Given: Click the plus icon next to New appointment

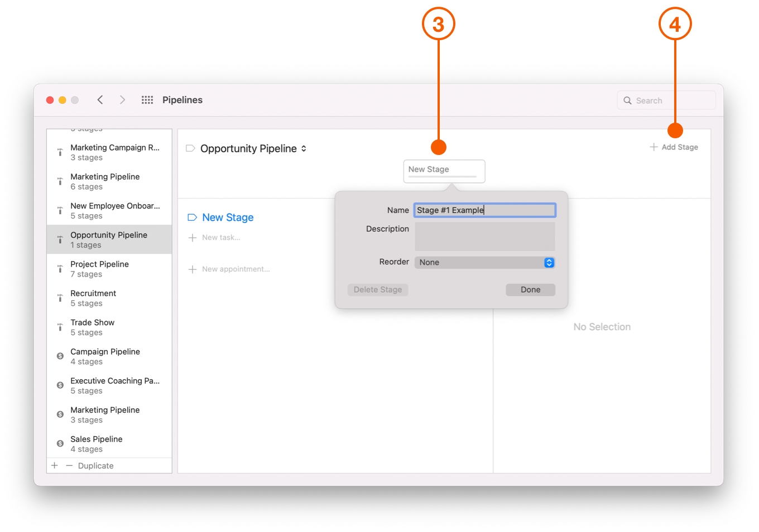Looking at the screenshot, I should point(192,269).
